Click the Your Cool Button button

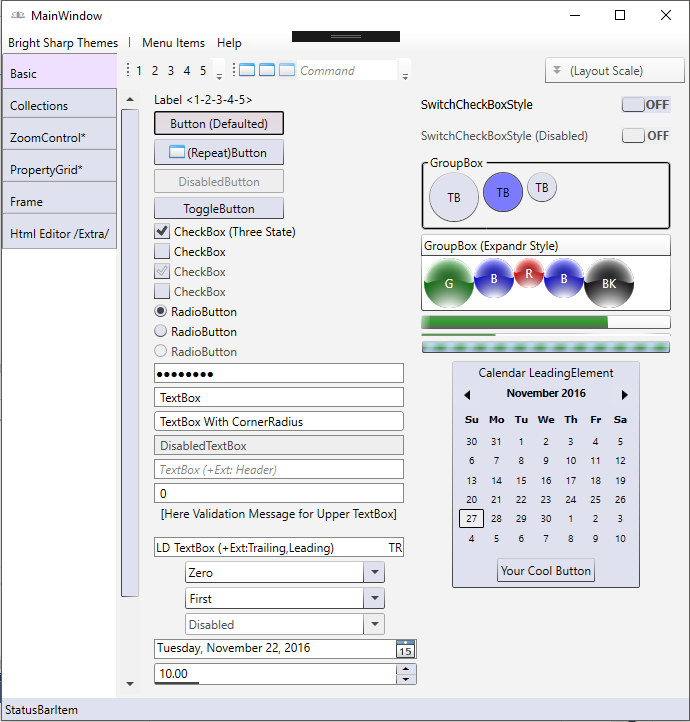pos(546,571)
